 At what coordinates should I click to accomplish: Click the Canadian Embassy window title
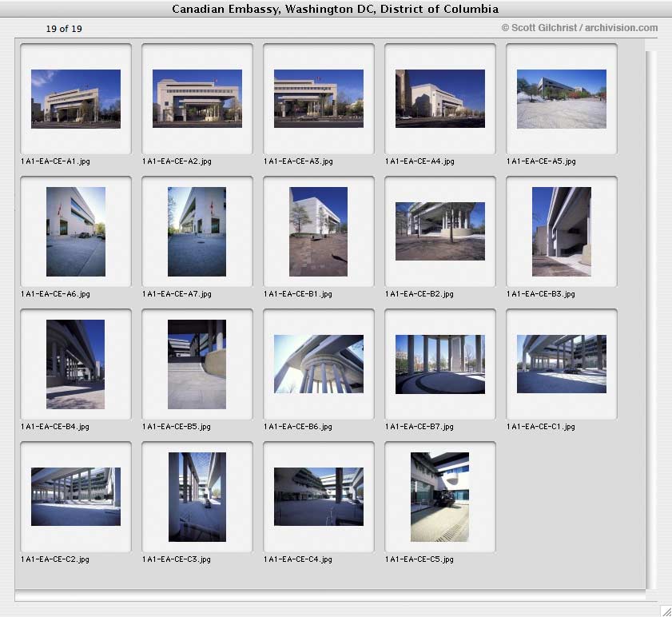[335, 9]
